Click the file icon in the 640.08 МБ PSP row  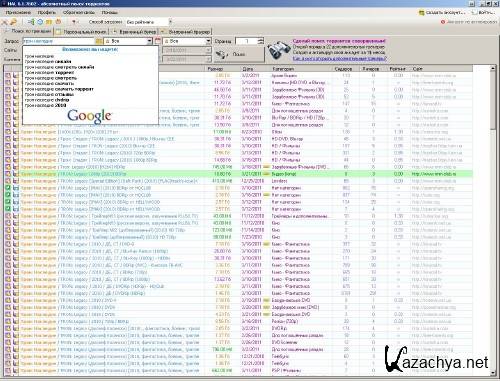point(16,370)
